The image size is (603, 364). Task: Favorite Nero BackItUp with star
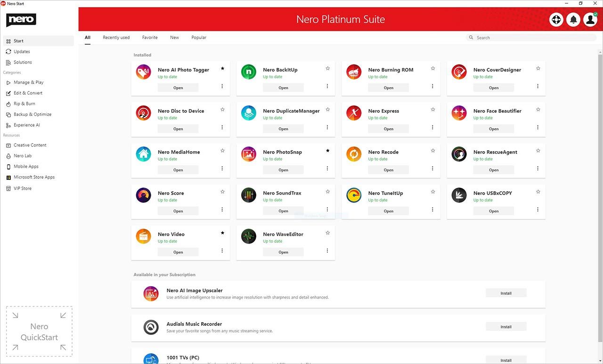[x=327, y=69]
